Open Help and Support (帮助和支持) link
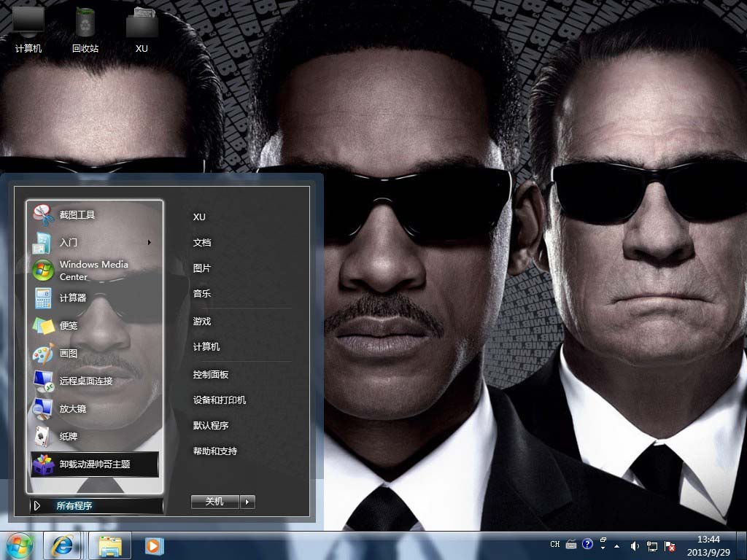 (215, 451)
